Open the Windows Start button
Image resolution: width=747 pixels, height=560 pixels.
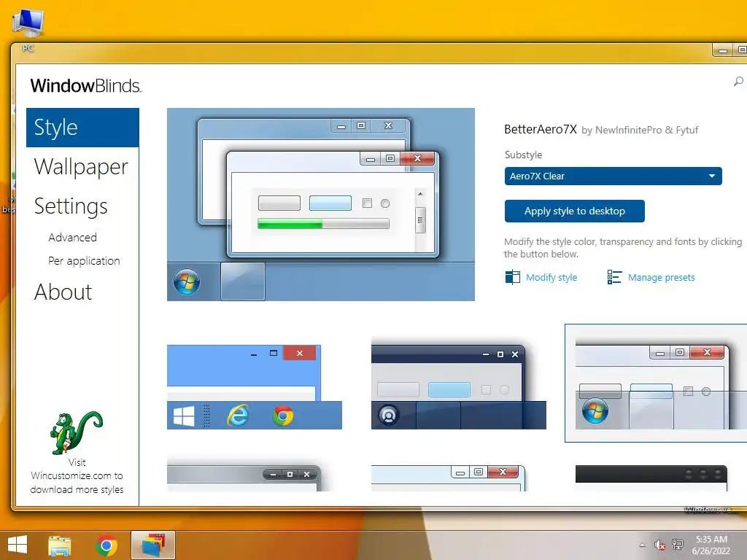18,545
